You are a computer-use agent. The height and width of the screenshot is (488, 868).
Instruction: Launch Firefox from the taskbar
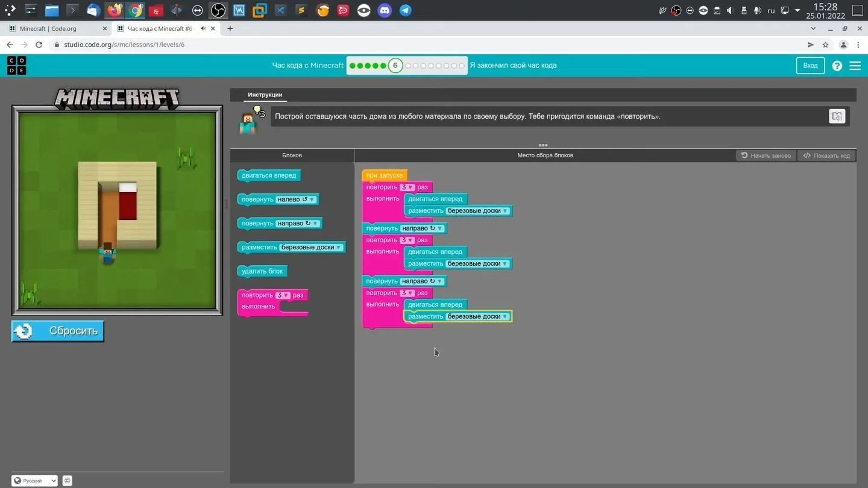(115, 10)
